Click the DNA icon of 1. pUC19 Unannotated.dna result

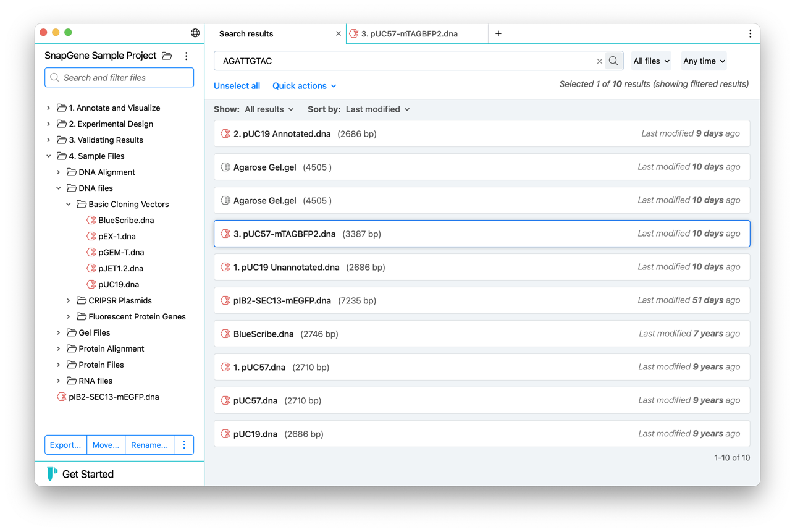tap(225, 267)
